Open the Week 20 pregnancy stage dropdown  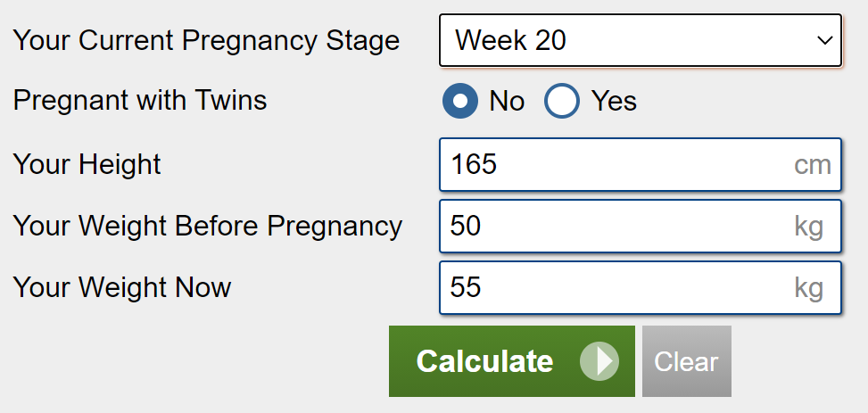pyautogui.click(x=641, y=40)
